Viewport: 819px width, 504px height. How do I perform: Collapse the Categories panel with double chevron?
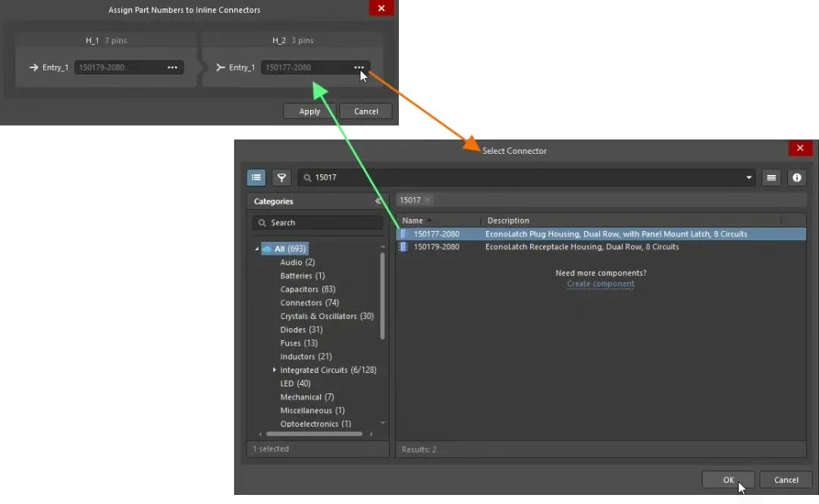pyautogui.click(x=378, y=201)
